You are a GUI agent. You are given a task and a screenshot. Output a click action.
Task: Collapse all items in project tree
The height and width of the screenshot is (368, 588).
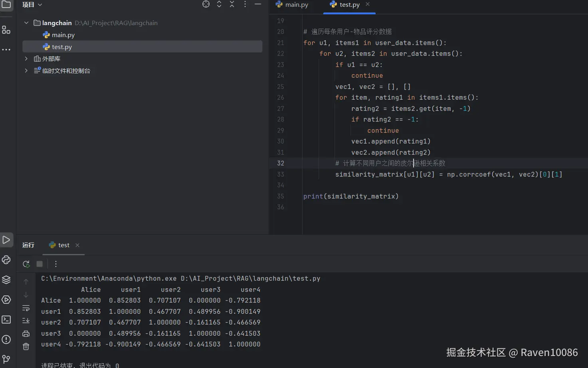tap(232, 4)
